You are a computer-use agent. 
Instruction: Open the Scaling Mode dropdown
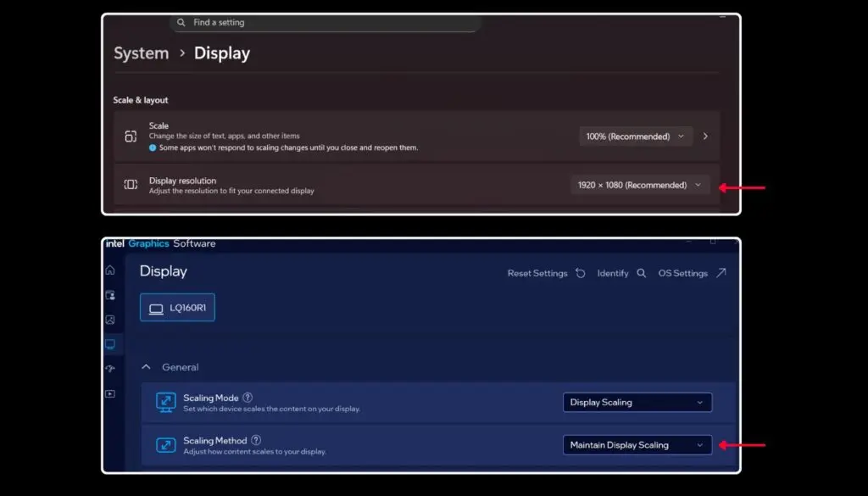pyautogui.click(x=637, y=403)
